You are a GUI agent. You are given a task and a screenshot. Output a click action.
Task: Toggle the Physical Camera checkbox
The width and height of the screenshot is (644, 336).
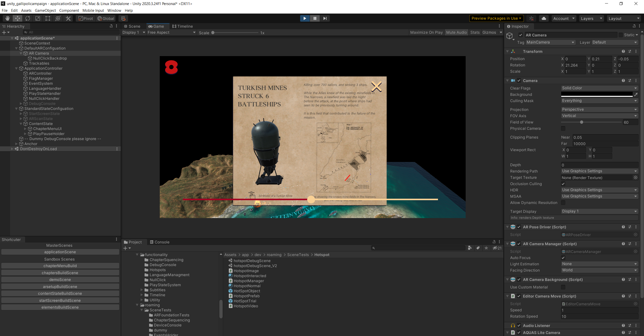point(563,129)
